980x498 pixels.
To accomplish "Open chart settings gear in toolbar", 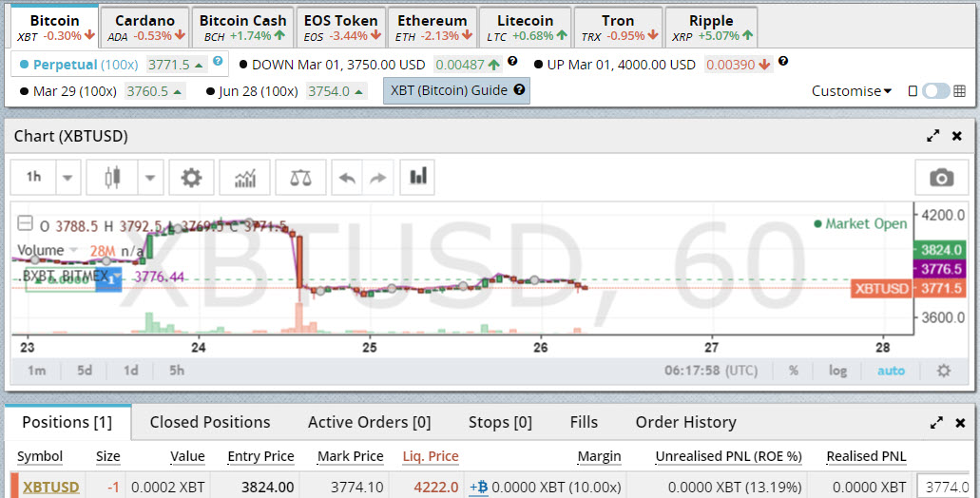I will tap(191, 178).
